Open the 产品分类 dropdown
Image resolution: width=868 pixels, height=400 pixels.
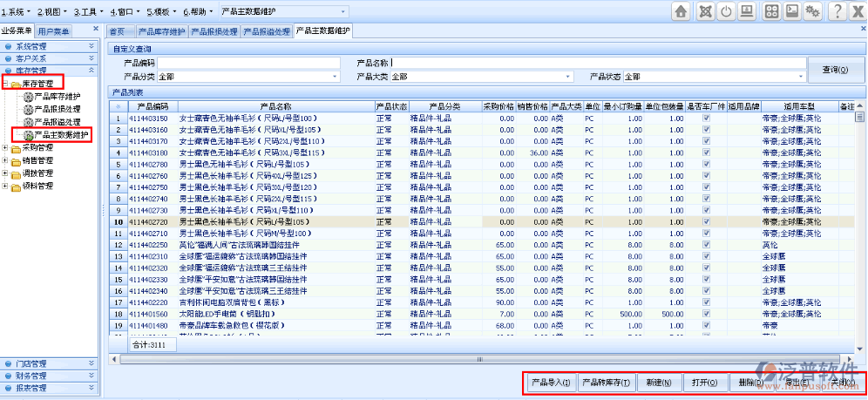[x=335, y=77]
